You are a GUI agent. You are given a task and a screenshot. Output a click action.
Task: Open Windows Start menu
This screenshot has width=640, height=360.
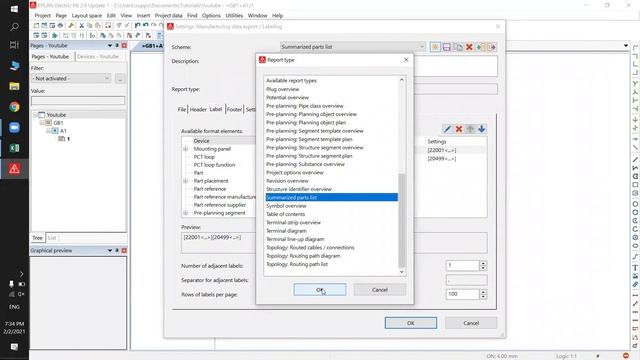pyautogui.click(x=14, y=9)
